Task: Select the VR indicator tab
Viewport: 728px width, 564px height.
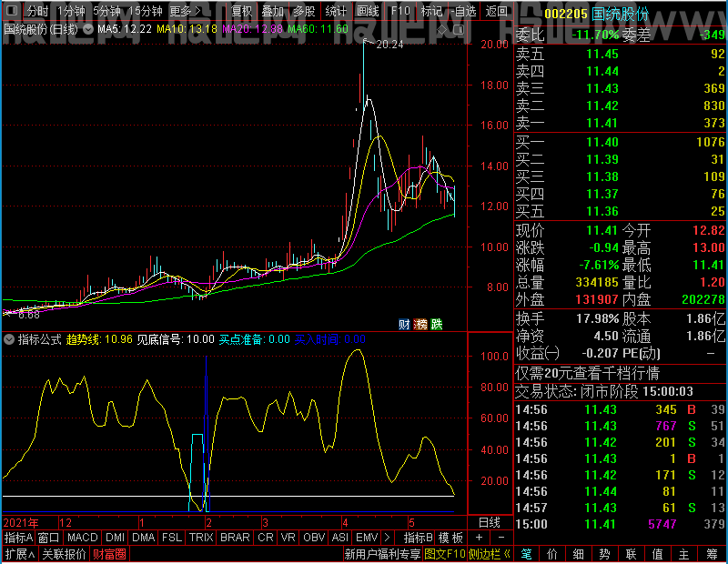Action: point(288,538)
